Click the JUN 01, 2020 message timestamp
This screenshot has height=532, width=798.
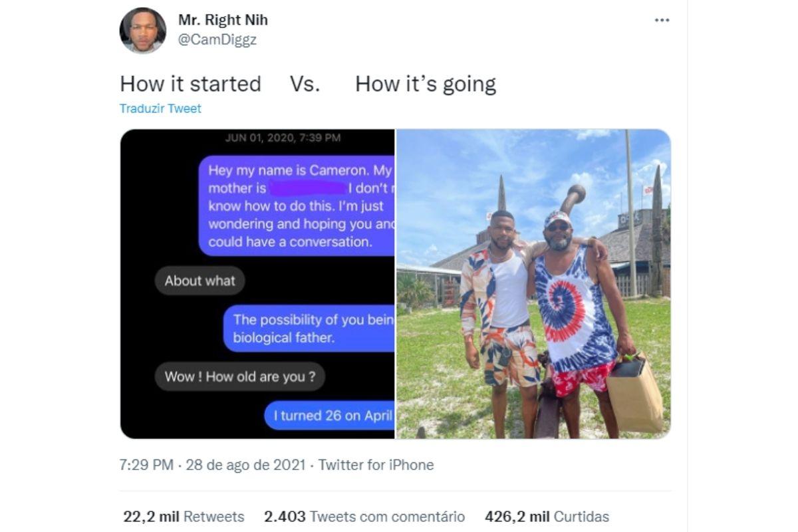(x=283, y=138)
